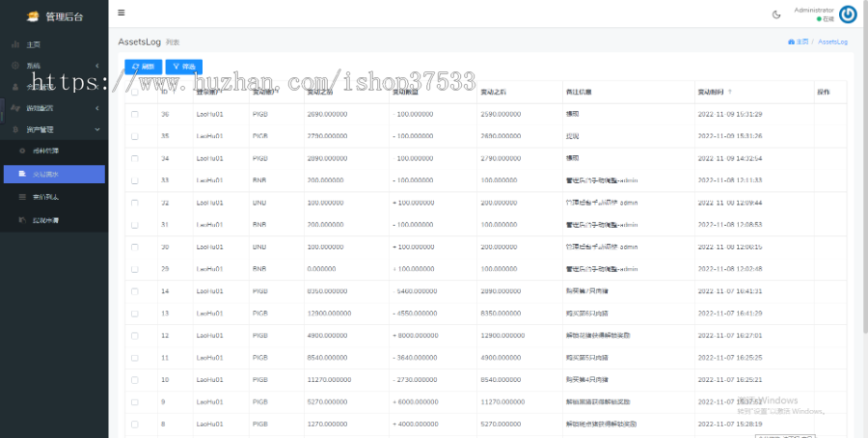Screen dimensions: 868x438
Task: Click the blue 刷新 refresh button
Action: point(144,67)
